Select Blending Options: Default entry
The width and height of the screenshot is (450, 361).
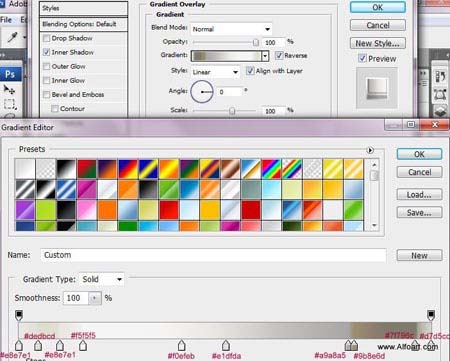pos(83,24)
